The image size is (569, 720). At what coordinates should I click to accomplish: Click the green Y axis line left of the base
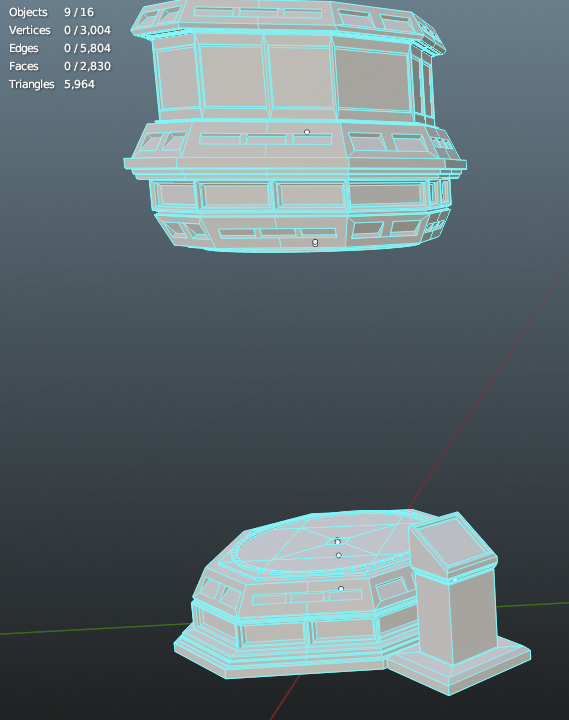(94, 629)
